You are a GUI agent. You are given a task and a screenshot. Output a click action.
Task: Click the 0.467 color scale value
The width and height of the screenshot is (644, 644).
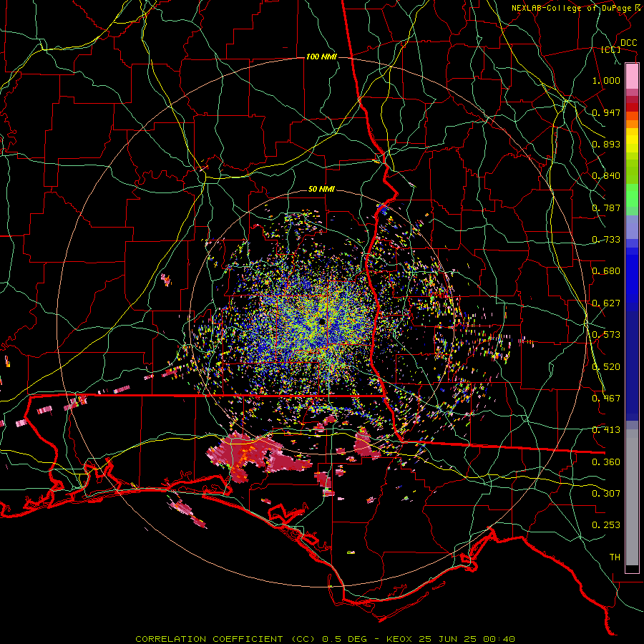click(x=606, y=399)
